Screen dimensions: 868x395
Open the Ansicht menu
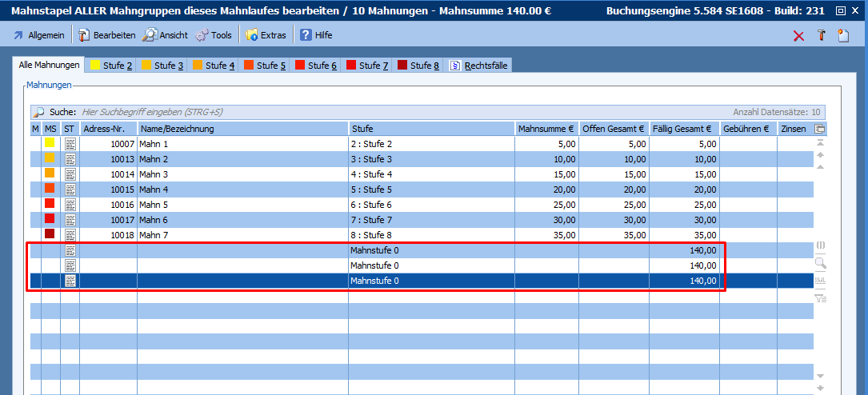click(x=165, y=35)
